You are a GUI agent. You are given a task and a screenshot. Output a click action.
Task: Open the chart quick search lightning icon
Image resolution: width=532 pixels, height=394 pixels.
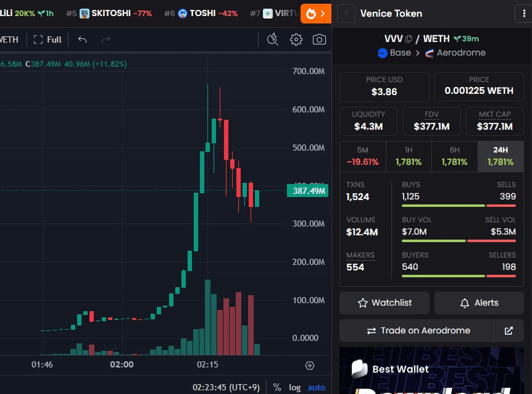click(272, 40)
